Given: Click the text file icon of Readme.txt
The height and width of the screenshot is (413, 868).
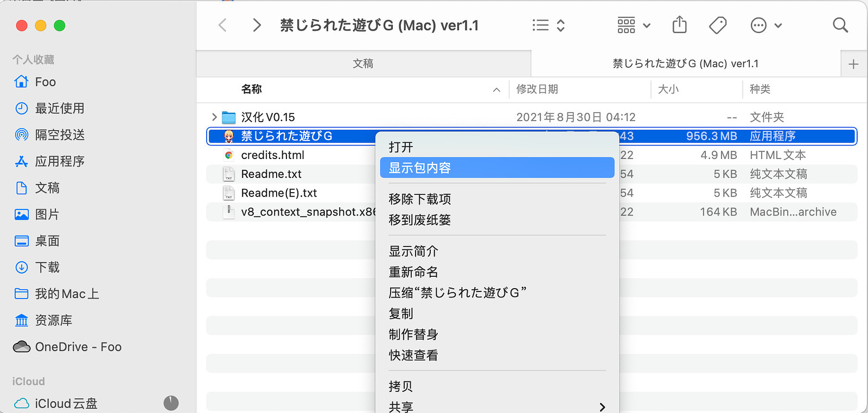Looking at the screenshot, I should click(229, 174).
